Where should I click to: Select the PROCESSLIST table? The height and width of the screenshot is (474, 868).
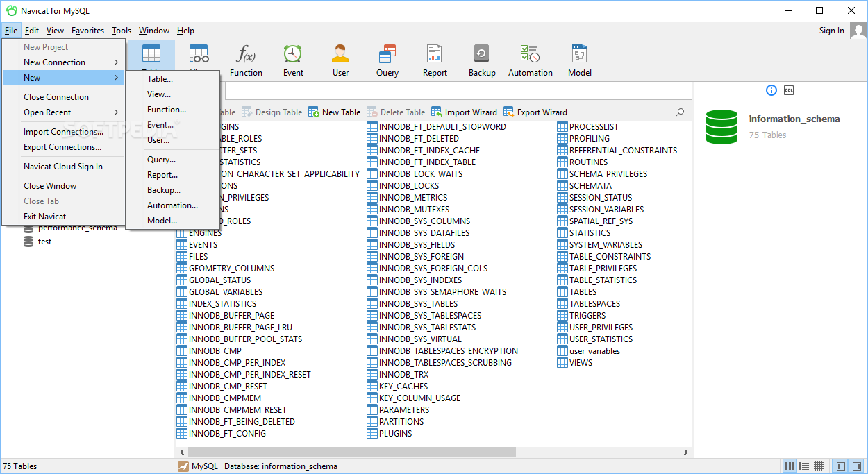click(x=587, y=127)
